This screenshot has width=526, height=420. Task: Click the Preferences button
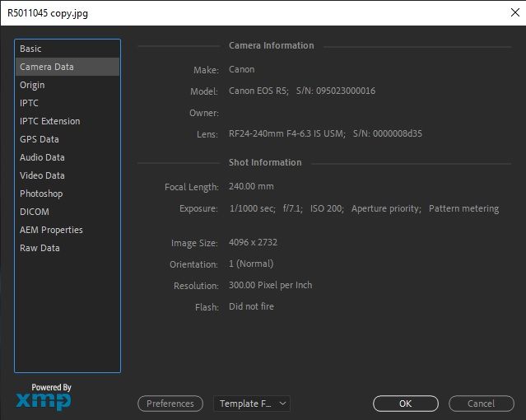click(x=170, y=404)
